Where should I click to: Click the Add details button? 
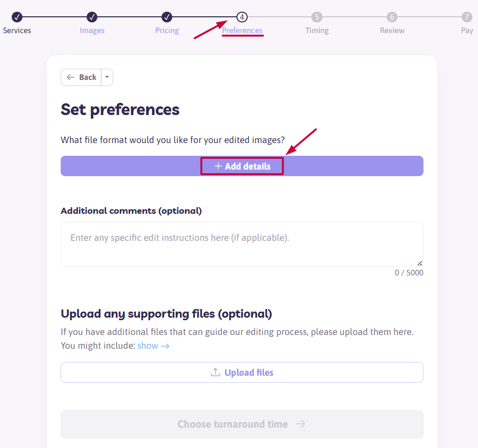coord(242,166)
